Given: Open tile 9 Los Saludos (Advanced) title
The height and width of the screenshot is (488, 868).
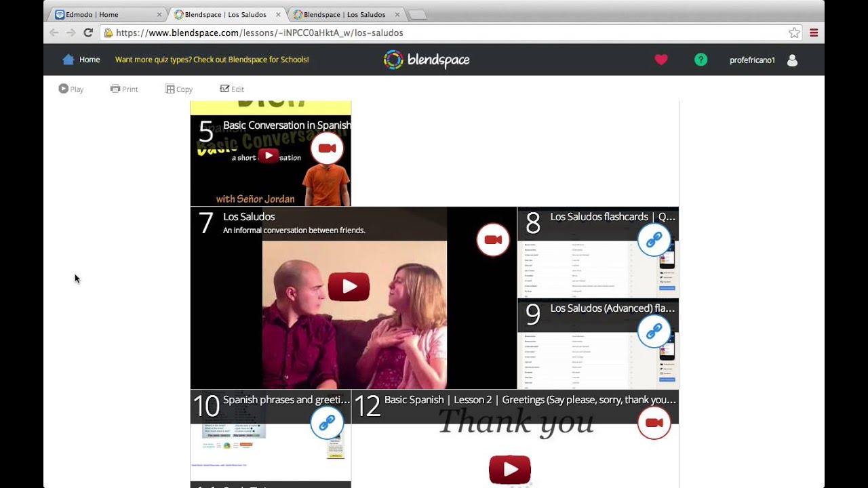Looking at the screenshot, I should [613, 308].
